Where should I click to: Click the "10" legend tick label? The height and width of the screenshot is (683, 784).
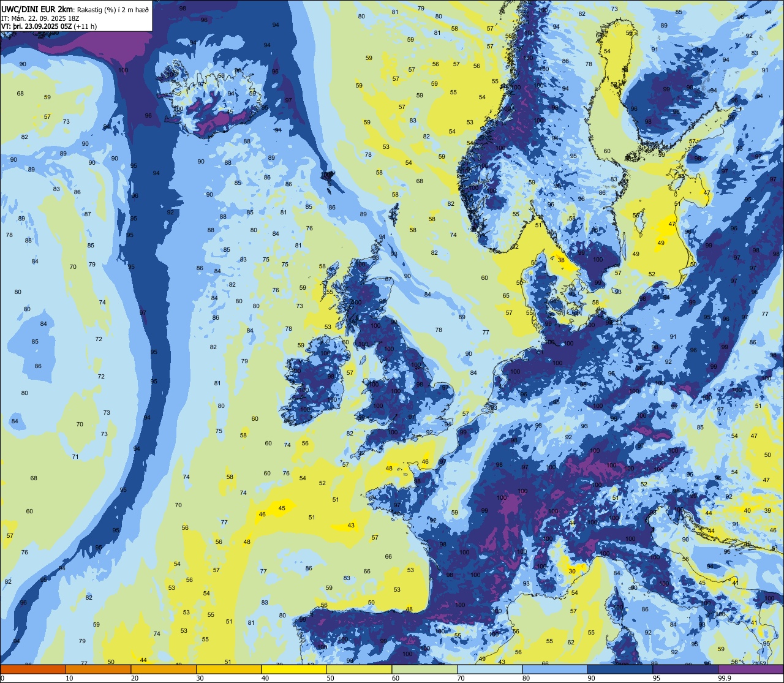69,678
